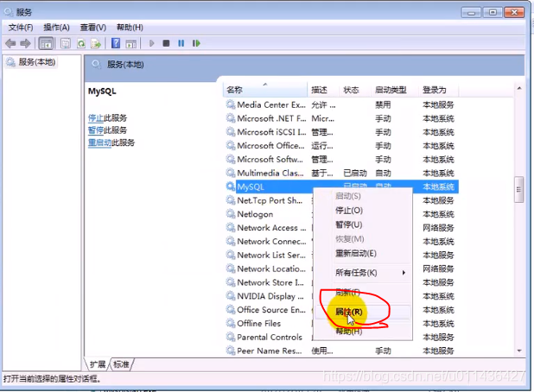Switch to the 扩展 tab
534x392 pixels.
pos(98,364)
